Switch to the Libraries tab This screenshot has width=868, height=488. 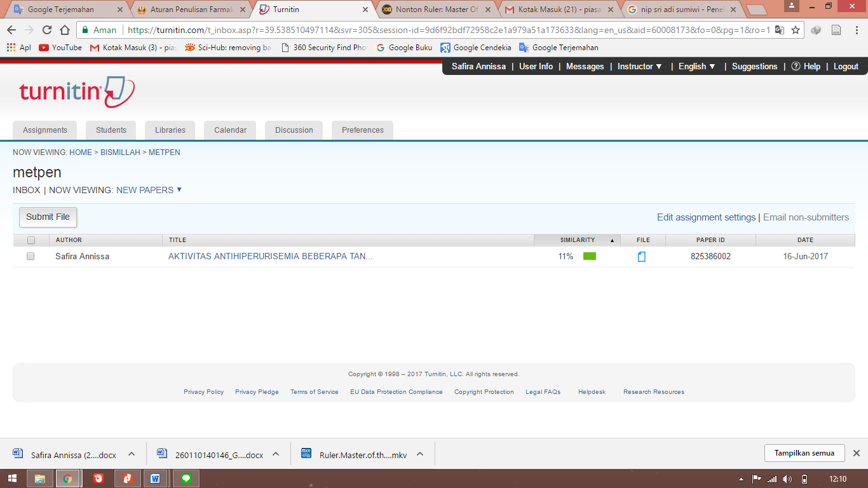coord(170,130)
